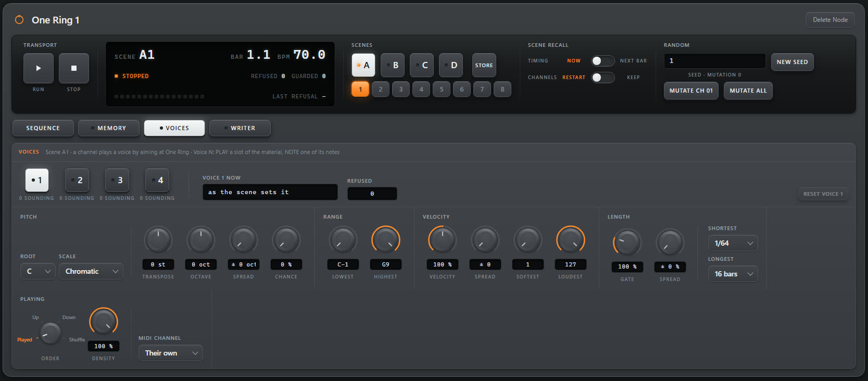
Task: Switch to the Writer tab
Action: coord(240,128)
